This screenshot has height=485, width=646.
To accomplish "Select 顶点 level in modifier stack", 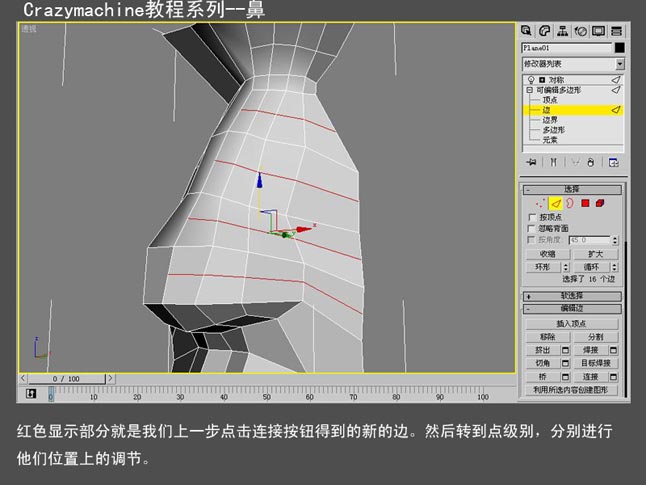I will (x=550, y=100).
